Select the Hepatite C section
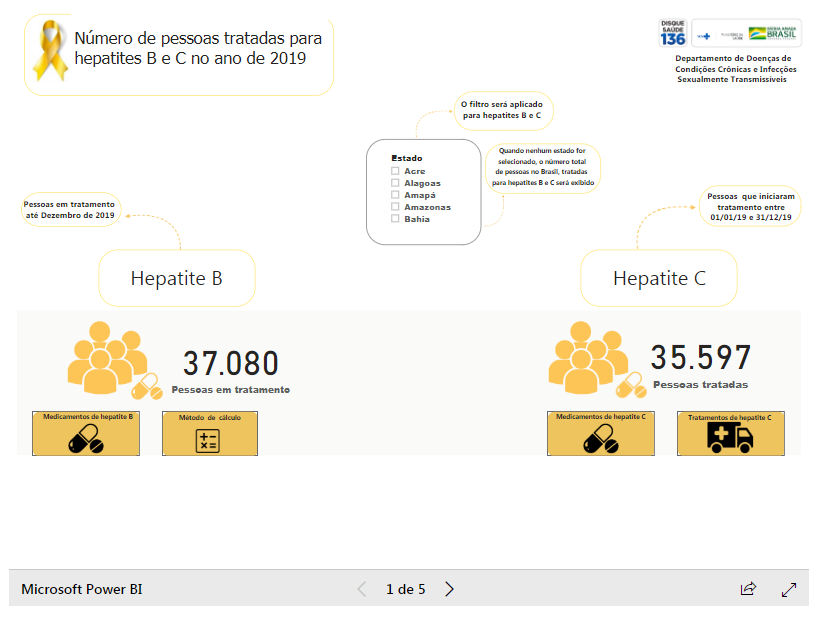This screenshot has width=820, height=618. 658,278
